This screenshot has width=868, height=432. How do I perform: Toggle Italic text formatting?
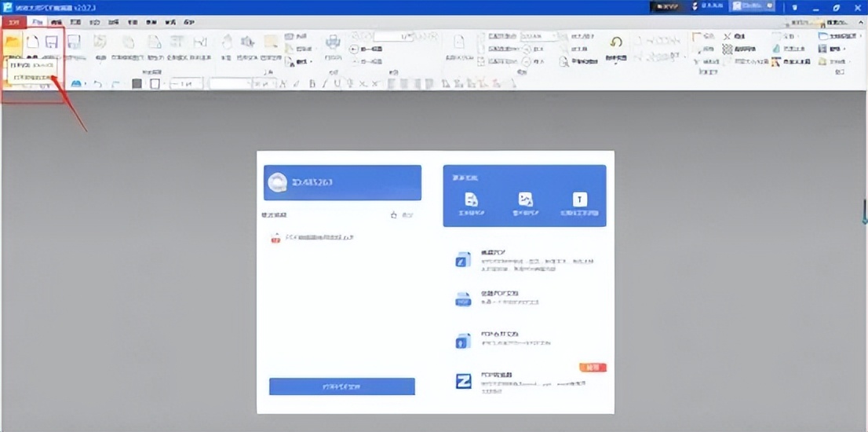click(324, 84)
